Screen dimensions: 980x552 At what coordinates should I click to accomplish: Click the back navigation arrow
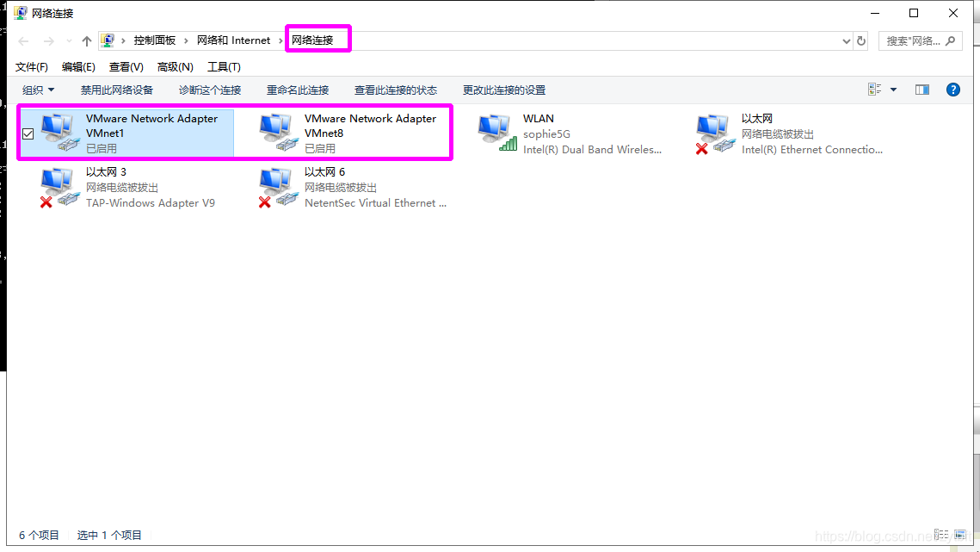tap(24, 41)
